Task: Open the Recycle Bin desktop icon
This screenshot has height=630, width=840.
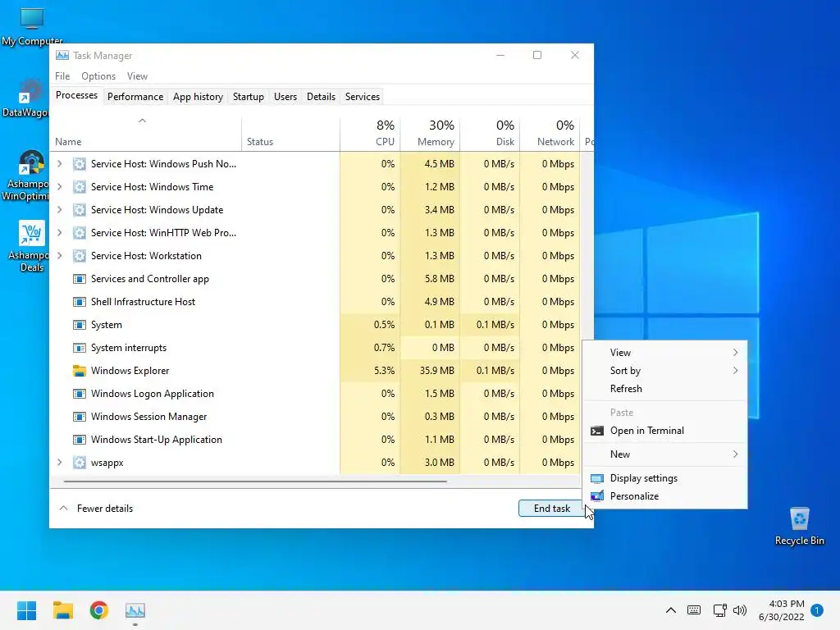Action: tap(799, 527)
